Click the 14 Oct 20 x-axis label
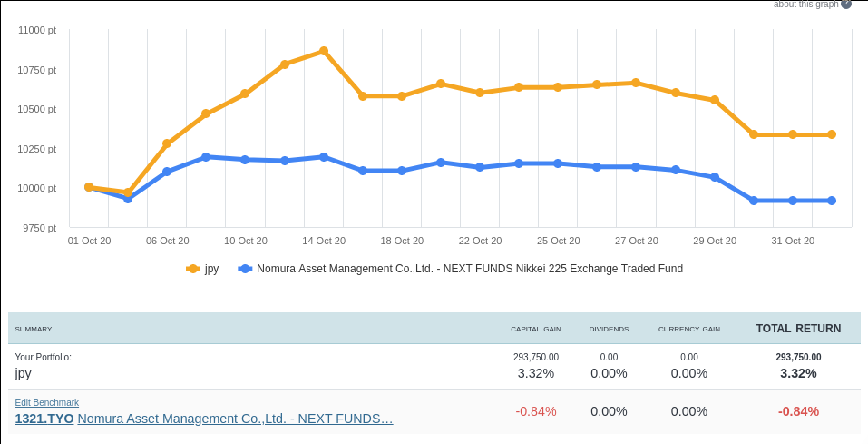 click(324, 241)
